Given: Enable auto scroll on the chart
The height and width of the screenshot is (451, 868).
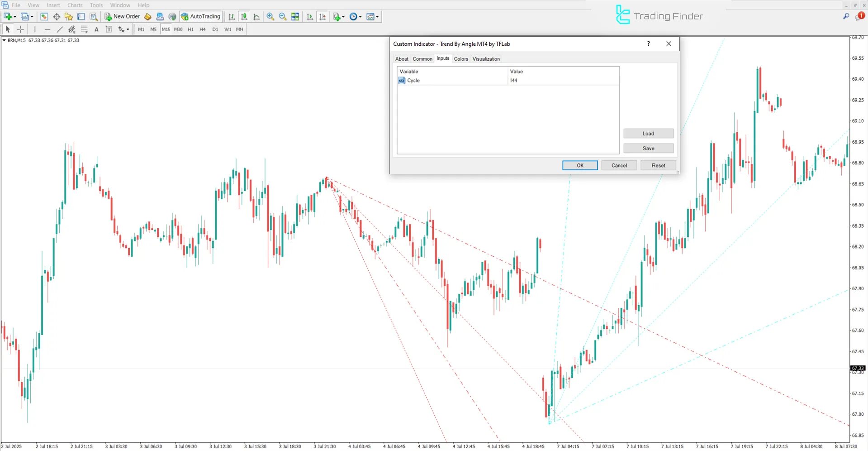Looking at the screenshot, I should tap(310, 17).
